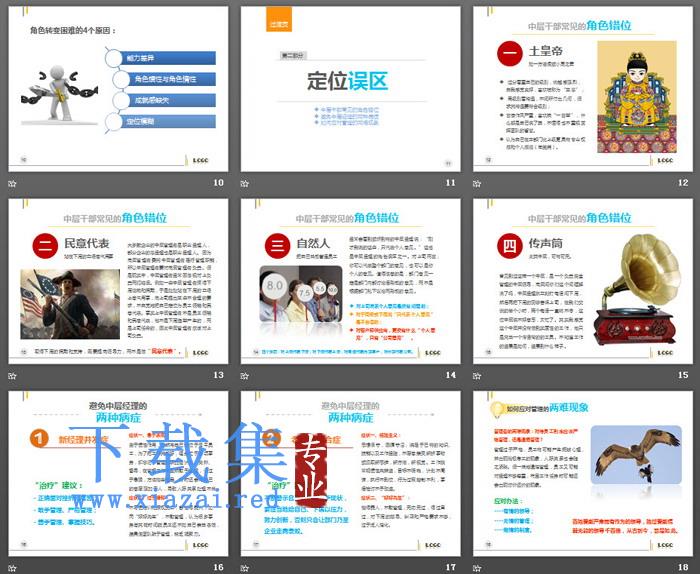Click animation star icon under slide 16
The width and height of the screenshot is (700, 574).
12,568
